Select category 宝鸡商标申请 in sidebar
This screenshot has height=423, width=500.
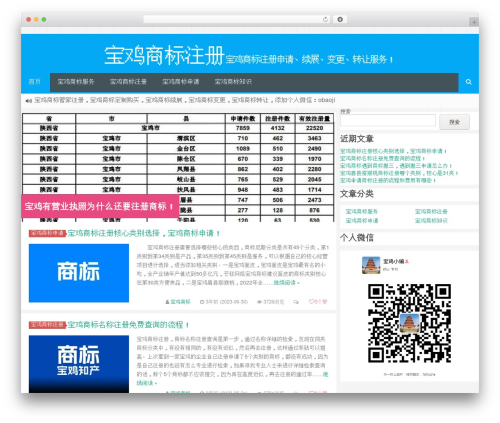(362, 220)
